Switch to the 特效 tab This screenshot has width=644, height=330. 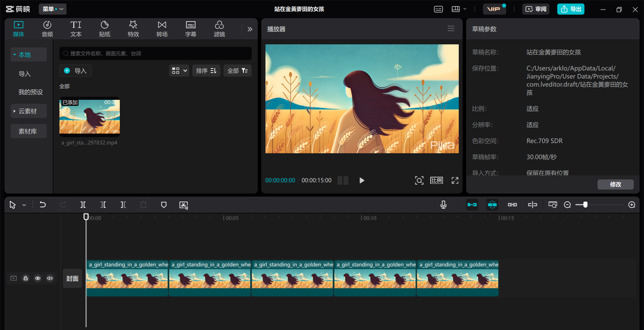pos(133,29)
